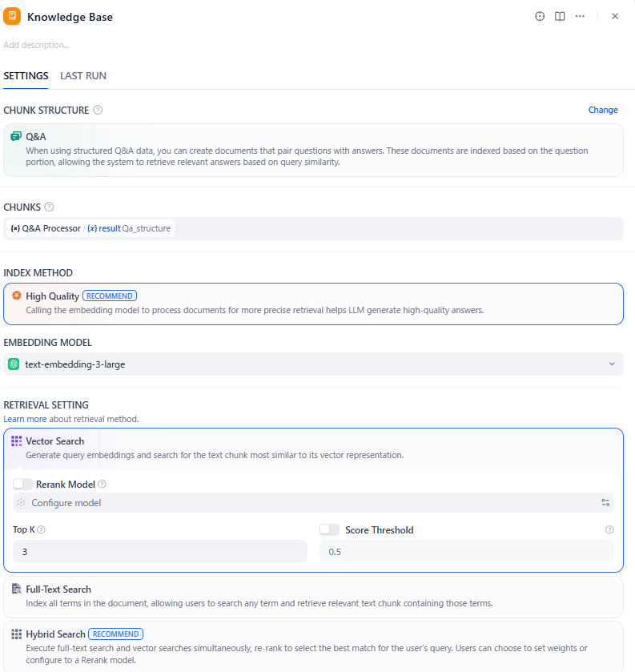Click the orange Knowledge Base node icon
Screen dimensions: 635x672
pos(12,16)
